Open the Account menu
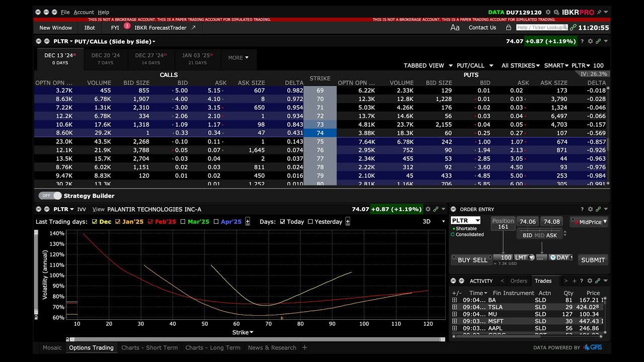This screenshot has width=644, height=362. tap(84, 12)
